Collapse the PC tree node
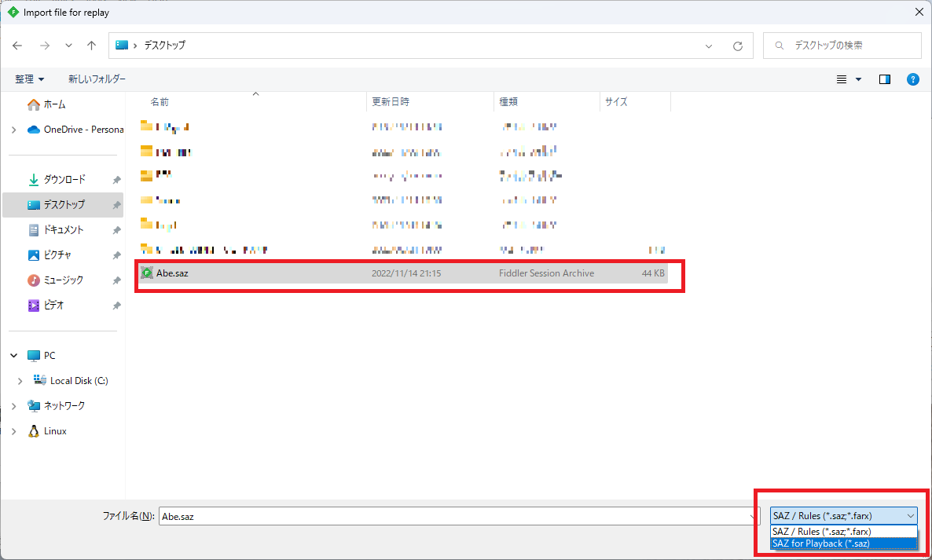This screenshot has height=560, width=932. tap(13, 356)
